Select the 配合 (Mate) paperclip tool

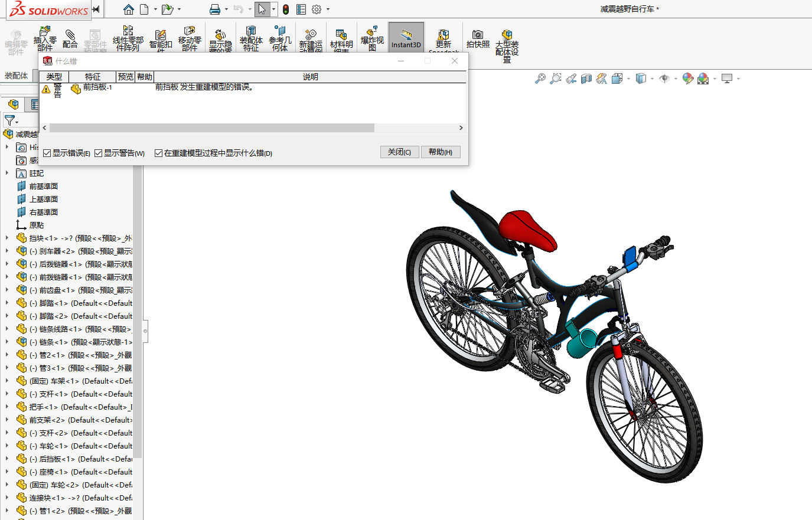coord(70,39)
